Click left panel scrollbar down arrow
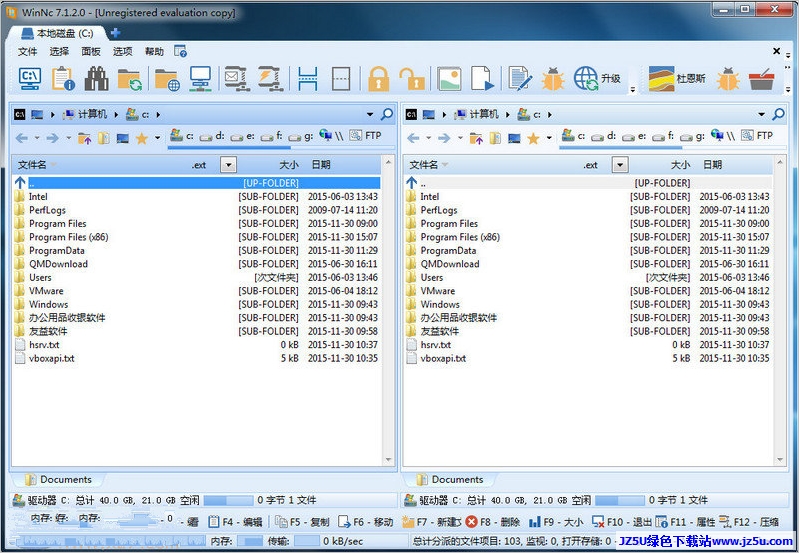This screenshot has height=553, width=799. [x=388, y=460]
